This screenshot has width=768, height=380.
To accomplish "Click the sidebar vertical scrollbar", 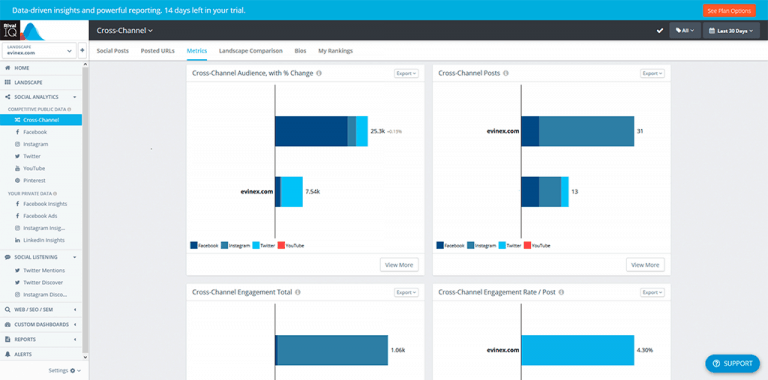I will (85, 211).
